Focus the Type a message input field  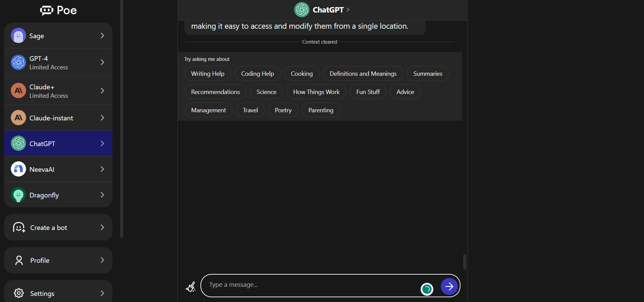[312, 285]
